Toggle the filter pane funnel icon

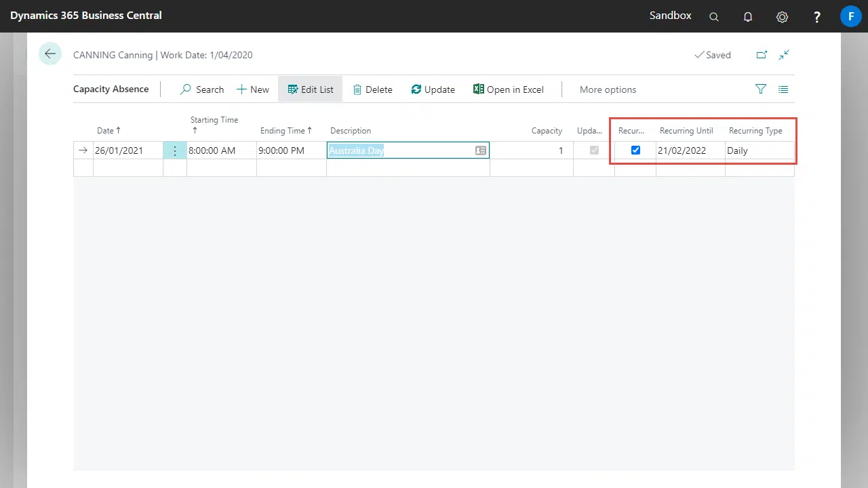[x=761, y=89]
